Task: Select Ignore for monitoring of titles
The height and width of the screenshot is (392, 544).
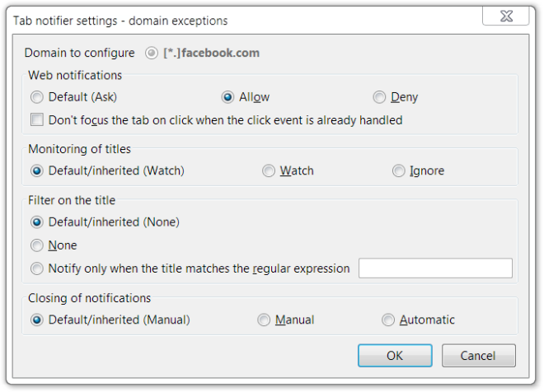Action: pyautogui.click(x=399, y=171)
